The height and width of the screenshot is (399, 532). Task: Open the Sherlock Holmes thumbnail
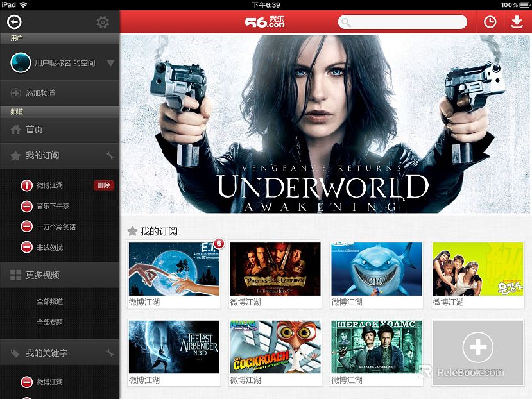377,347
